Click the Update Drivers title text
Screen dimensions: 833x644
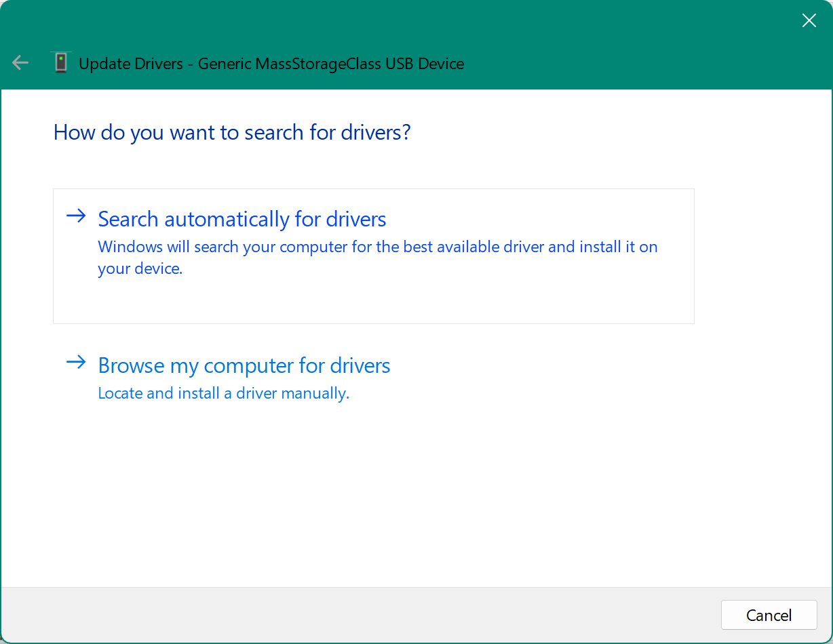[271, 64]
